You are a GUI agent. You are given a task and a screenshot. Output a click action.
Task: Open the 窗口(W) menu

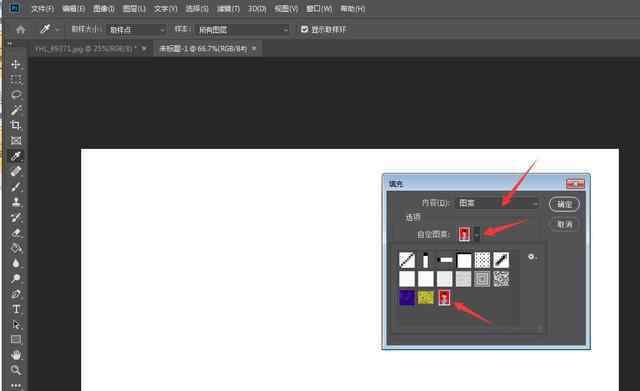coord(319,9)
